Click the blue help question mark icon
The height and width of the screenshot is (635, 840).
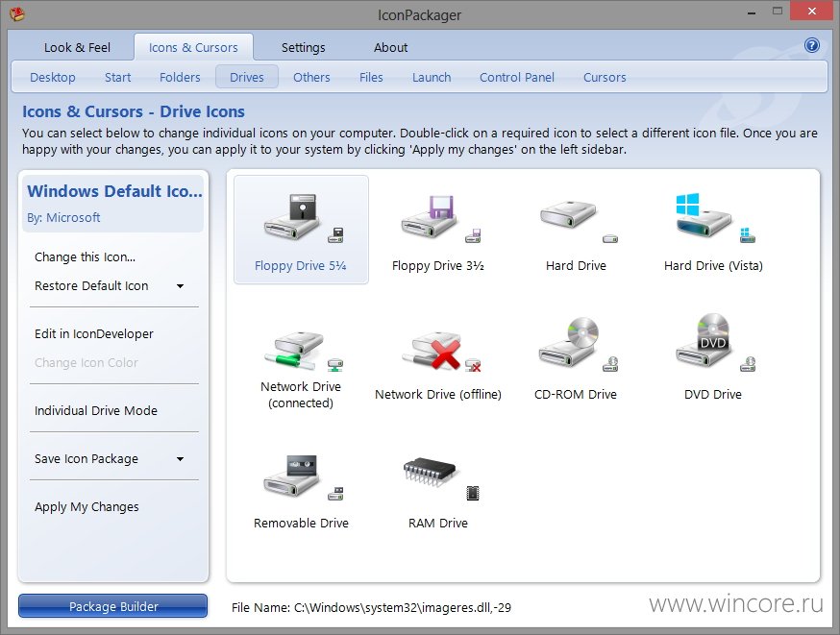(x=811, y=45)
